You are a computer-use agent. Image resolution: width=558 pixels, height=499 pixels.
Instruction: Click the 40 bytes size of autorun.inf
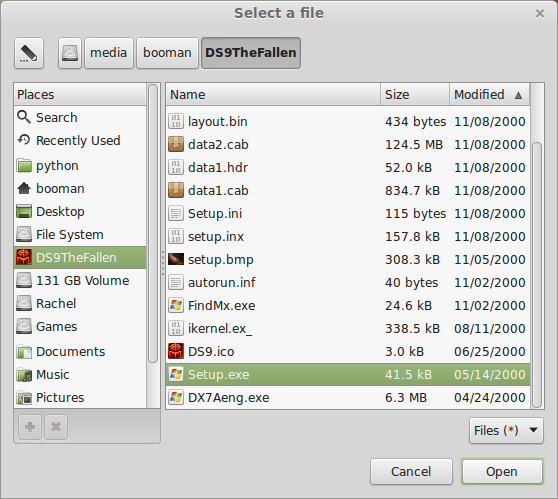[412, 283]
